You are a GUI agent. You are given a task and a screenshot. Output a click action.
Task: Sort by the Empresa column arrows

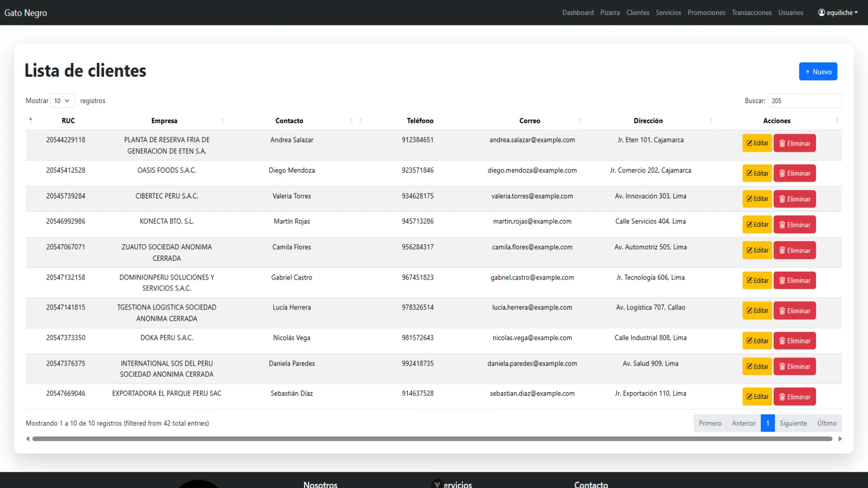[x=222, y=121]
